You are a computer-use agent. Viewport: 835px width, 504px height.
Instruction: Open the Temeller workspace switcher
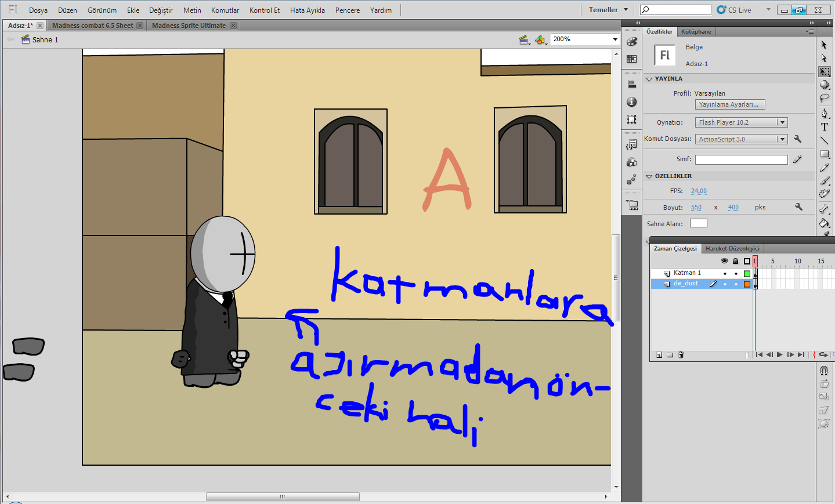click(x=608, y=10)
